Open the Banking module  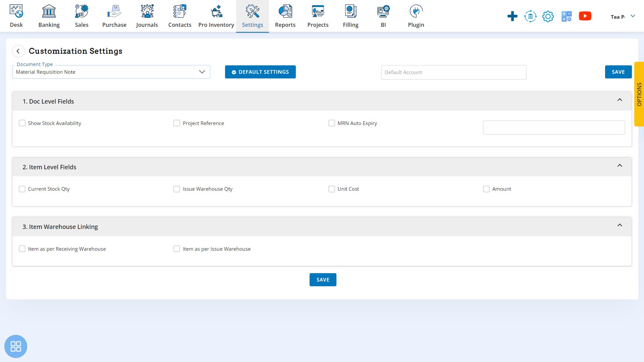(x=49, y=16)
